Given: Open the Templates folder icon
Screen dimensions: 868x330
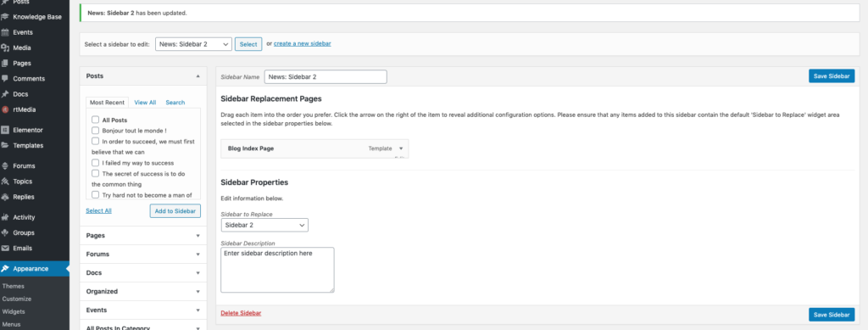Looking at the screenshot, I should coord(5,146).
